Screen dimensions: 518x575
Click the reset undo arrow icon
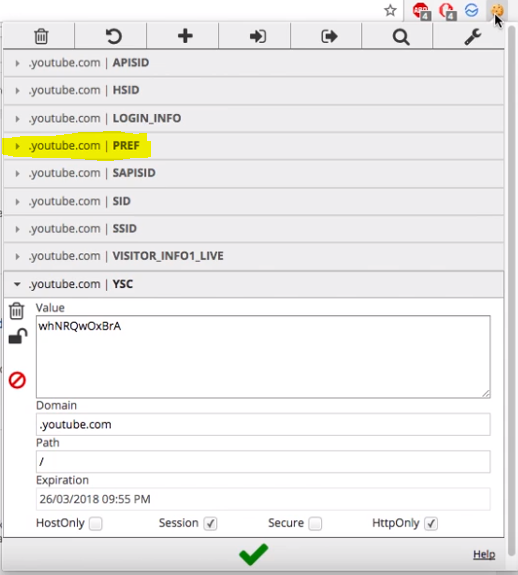[113, 36]
